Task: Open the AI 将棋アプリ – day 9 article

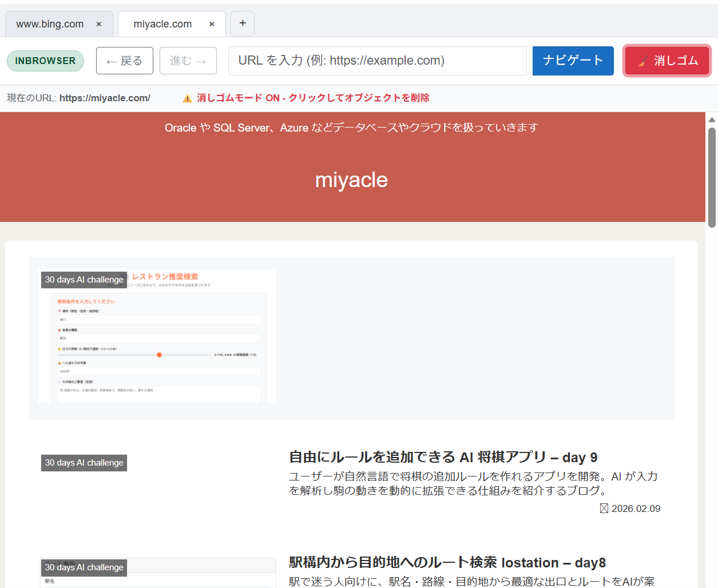Action: click(443, 457)
